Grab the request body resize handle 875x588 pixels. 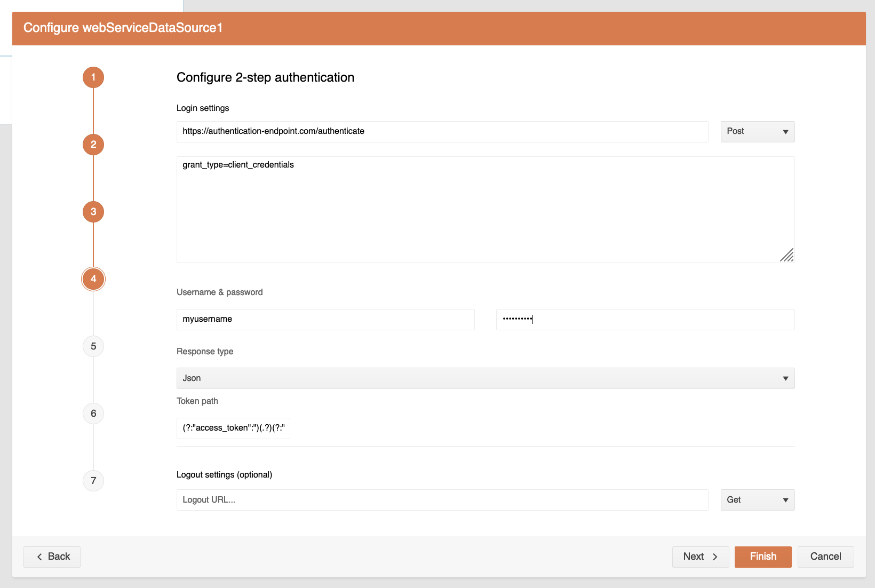coord(787,256)
